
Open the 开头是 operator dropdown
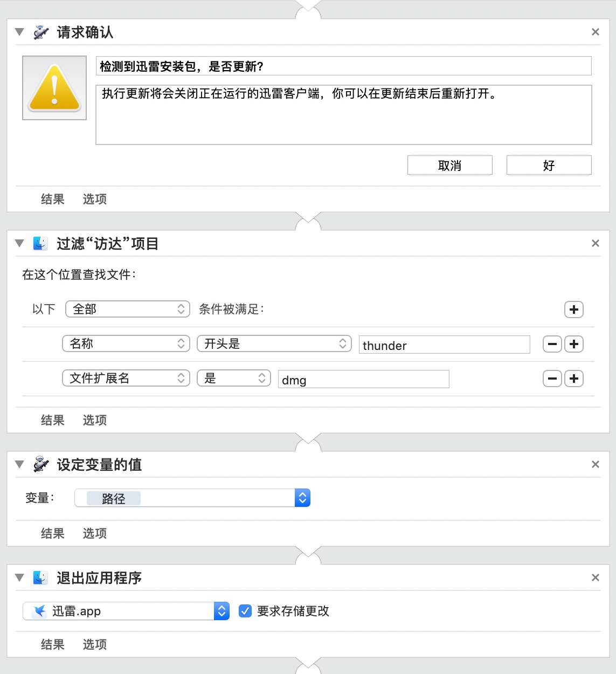click(x=274, y=344)
